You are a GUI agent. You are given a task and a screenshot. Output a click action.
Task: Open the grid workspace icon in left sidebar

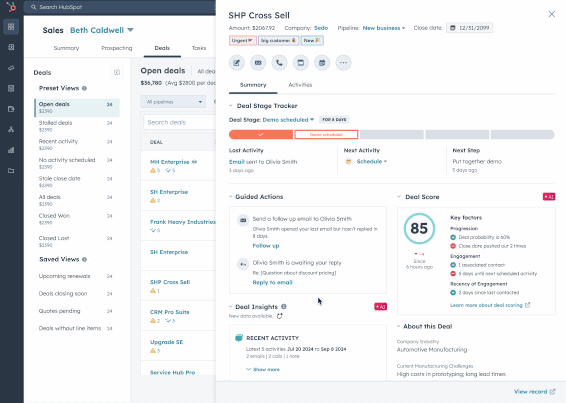click(x=11, y=27)
